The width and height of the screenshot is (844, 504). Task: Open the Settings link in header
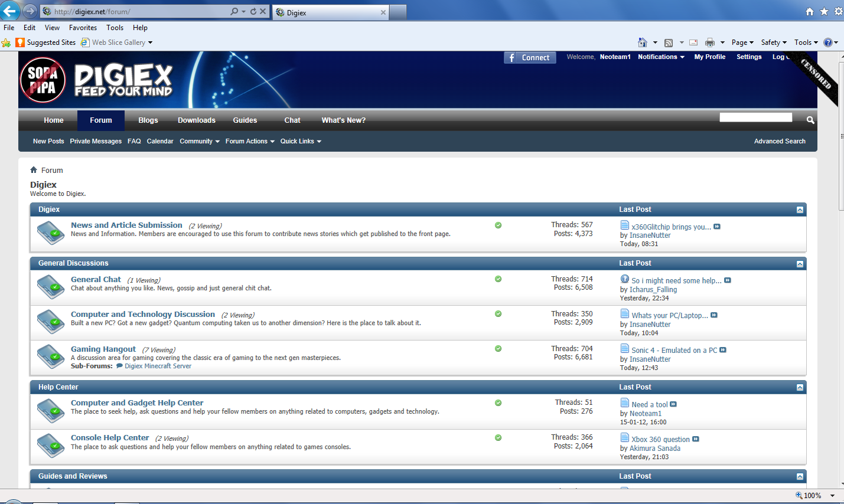click(x=749, y=57)
